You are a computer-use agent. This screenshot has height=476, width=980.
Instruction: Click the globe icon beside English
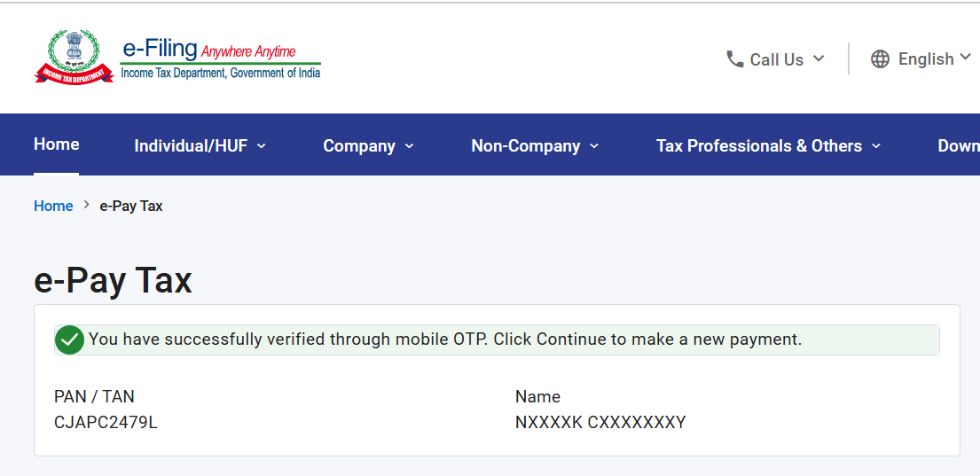click(880, 59)
